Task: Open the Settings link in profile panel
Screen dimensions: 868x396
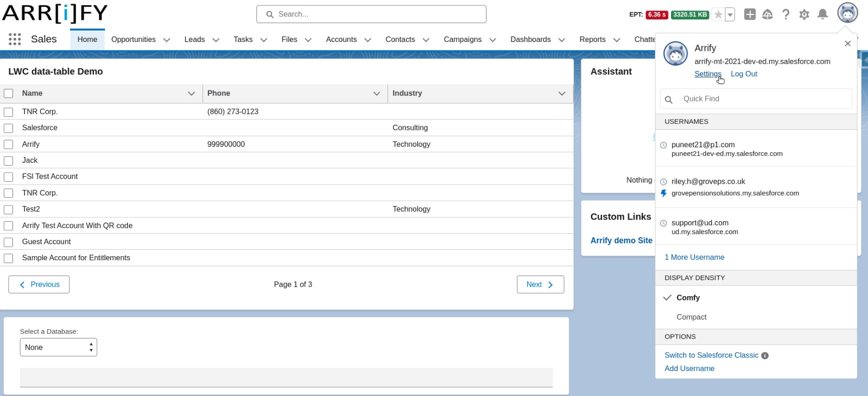Action: 707,74
